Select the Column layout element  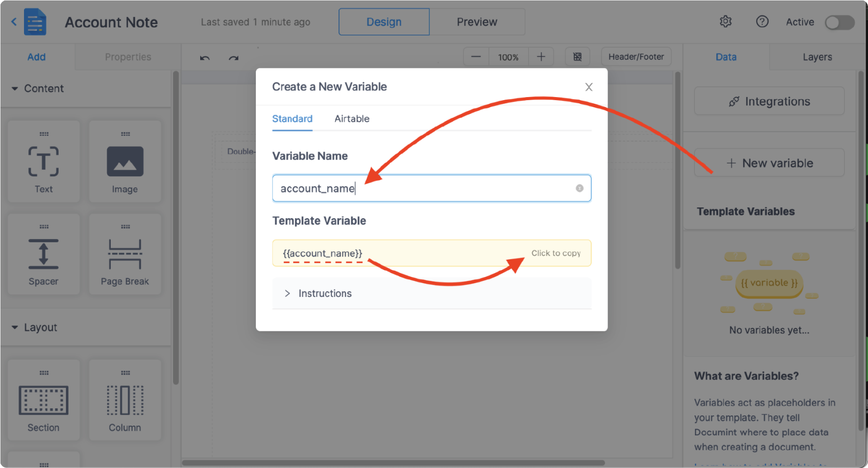pyautogui.click(x=125, y=400)
